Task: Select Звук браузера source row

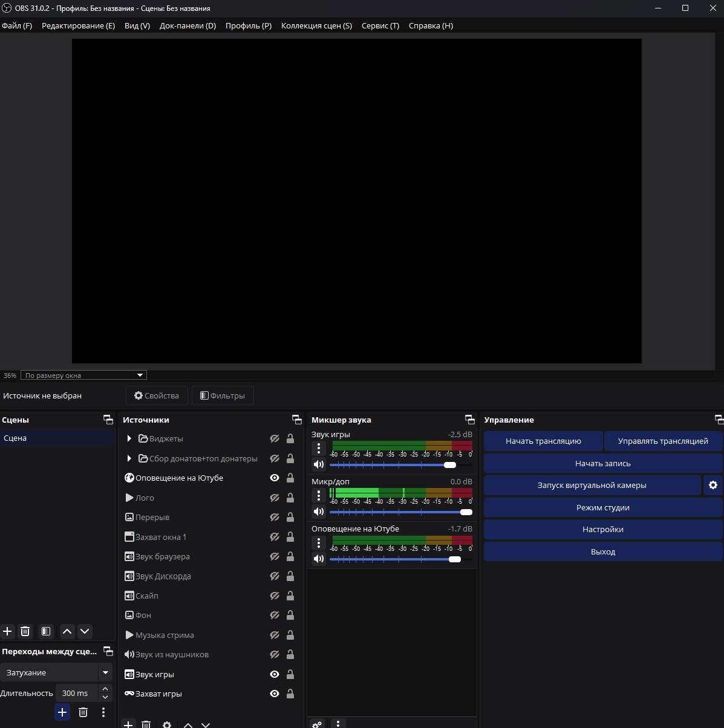Action: point(210,556)
